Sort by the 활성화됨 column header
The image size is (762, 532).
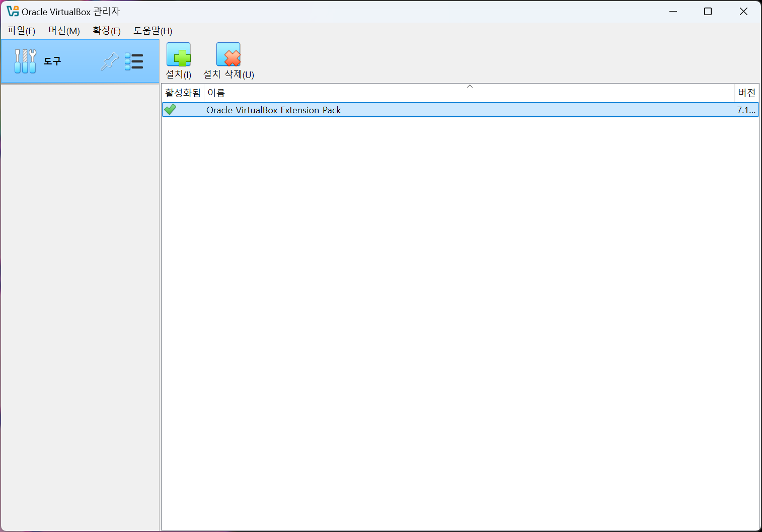pos(183,93)
